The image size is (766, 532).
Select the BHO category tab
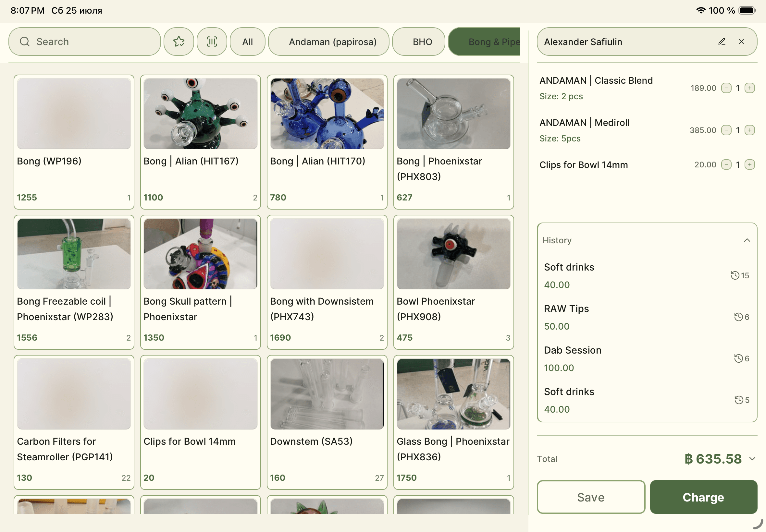click(418, 42)
